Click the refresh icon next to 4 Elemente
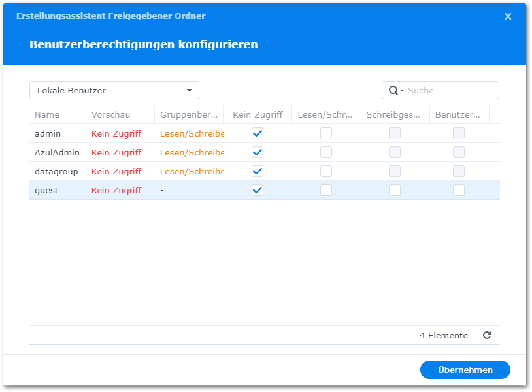Viewport: 532px width, 392px height. 486,335
